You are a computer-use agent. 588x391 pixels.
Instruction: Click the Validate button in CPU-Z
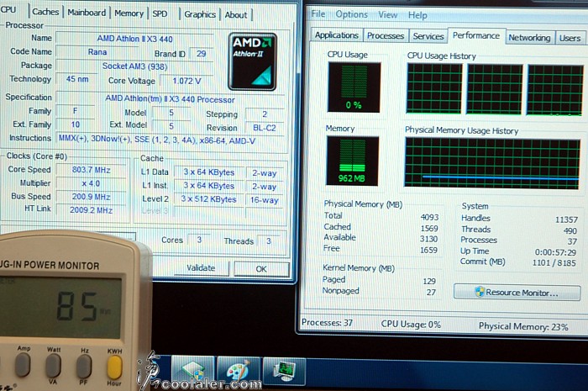[x=202, y=268]
